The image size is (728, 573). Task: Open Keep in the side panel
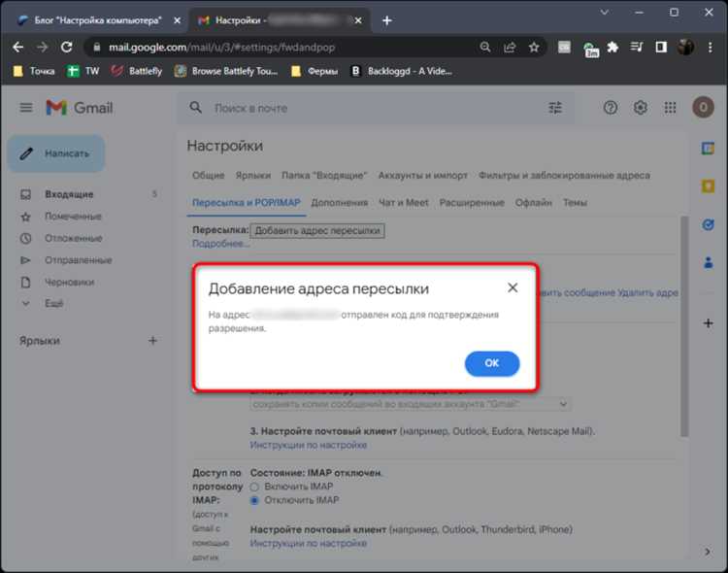point(708,186)
